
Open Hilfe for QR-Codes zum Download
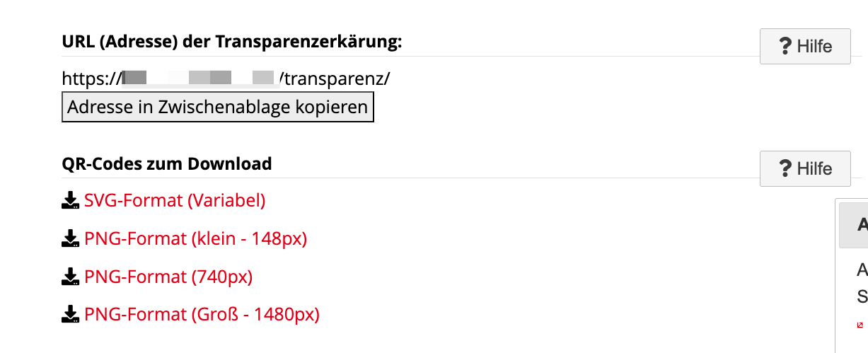coord(805,168)
